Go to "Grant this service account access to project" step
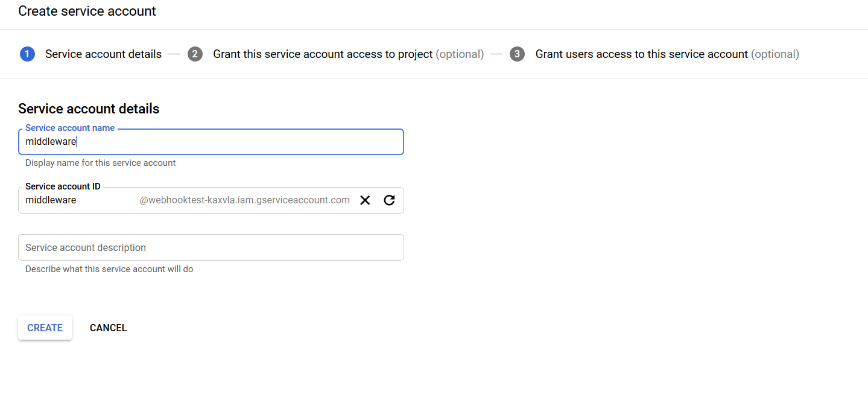This screenshot has width=868, height=397. click(323, 54)
